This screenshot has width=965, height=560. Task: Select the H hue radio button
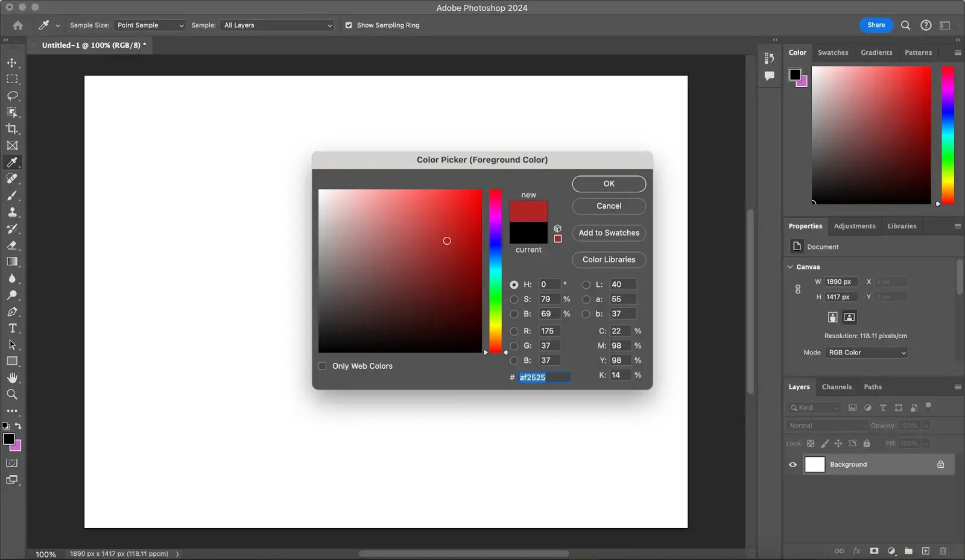coord(514,285)
